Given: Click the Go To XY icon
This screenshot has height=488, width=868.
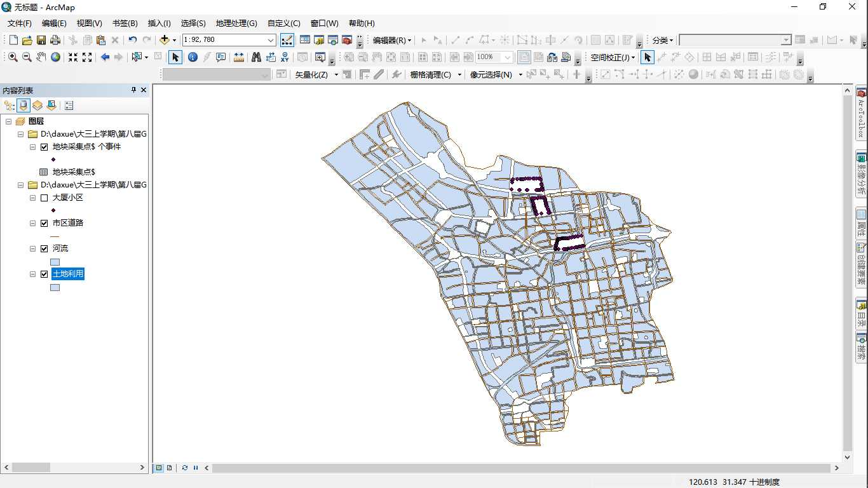Looking at the screenshot, I should (x=284, y=57).
